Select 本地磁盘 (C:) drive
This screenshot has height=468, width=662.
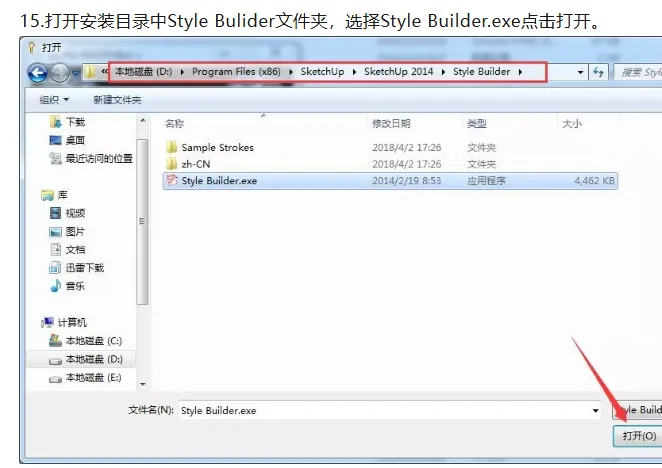coord(94,341)
